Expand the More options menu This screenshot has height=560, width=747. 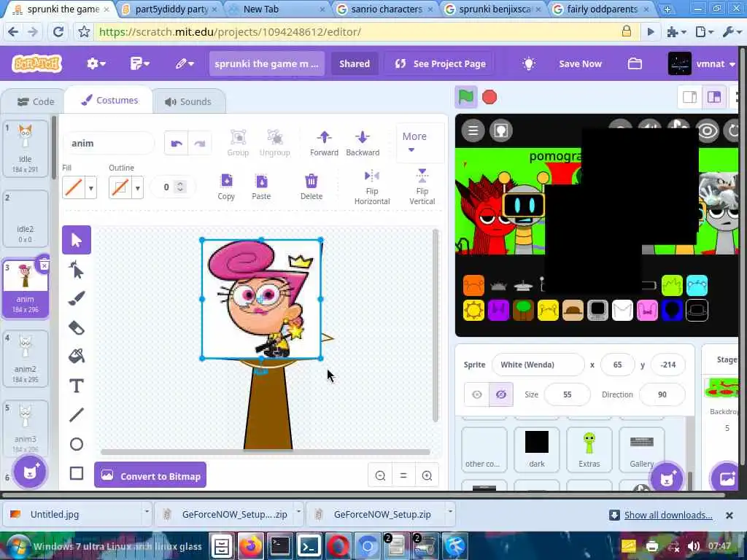coord(414,143)
